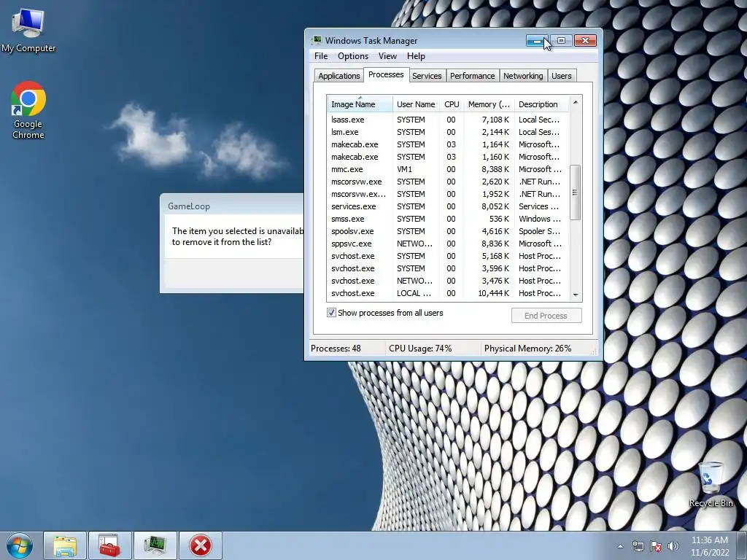Grab the Task Manager resize grip corner

[594, 352]
